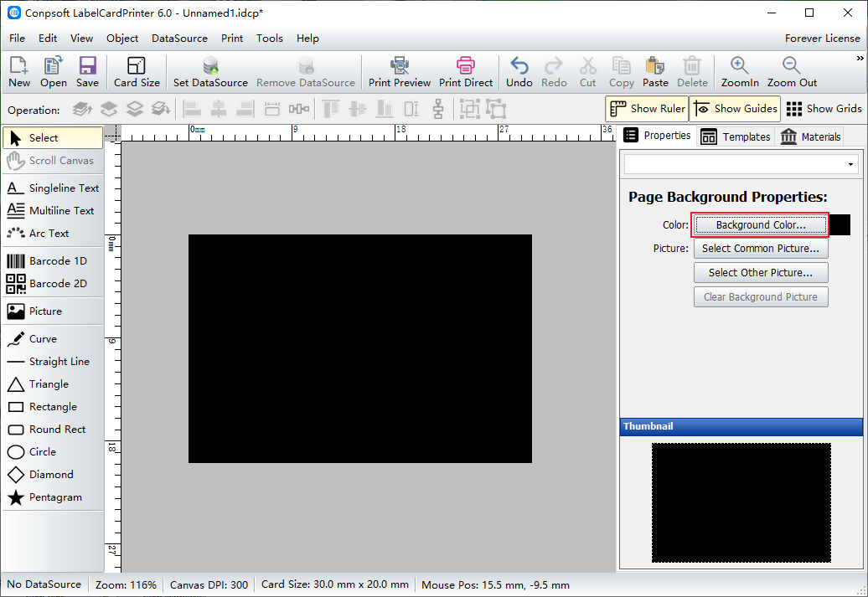This screenshot has height=597, width=868.
Task: Choose the Select arrow tool
Action: 53,138
